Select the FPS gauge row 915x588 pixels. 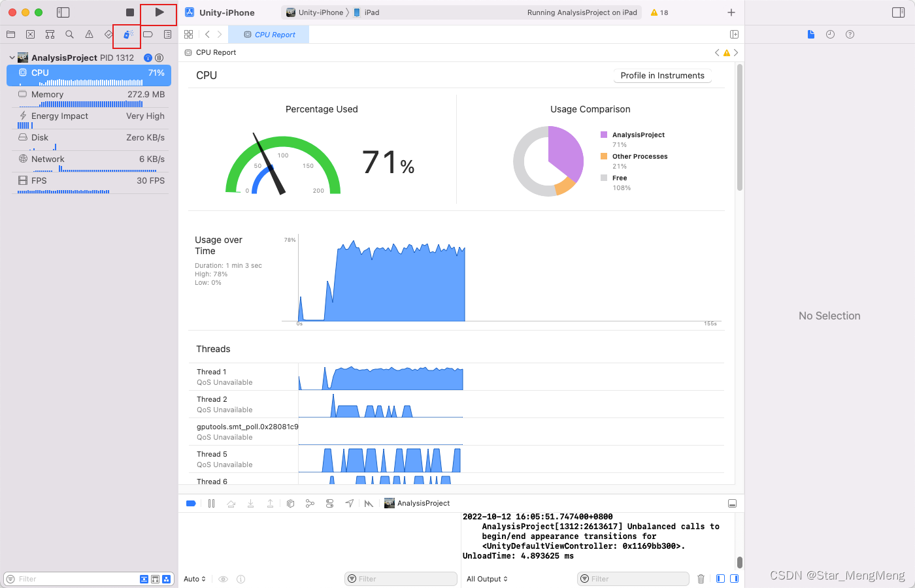click(x=89, y=183)
